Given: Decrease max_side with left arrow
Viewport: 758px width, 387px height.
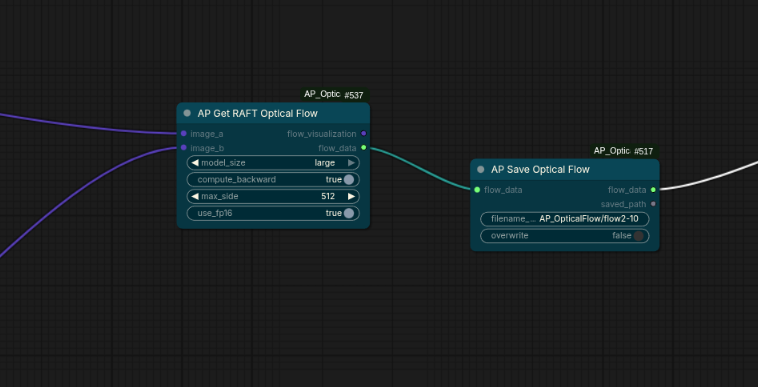Looking at the screenshot, I should [x=195, y=197].
